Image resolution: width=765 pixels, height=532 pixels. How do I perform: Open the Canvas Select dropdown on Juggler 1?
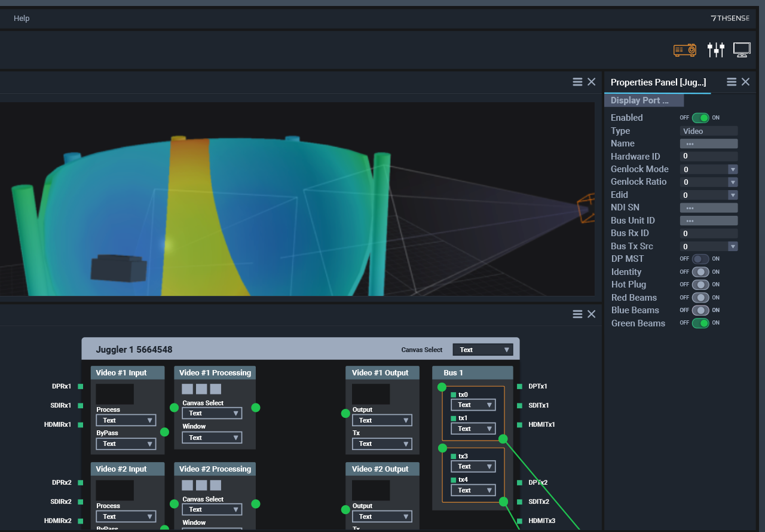482,350
